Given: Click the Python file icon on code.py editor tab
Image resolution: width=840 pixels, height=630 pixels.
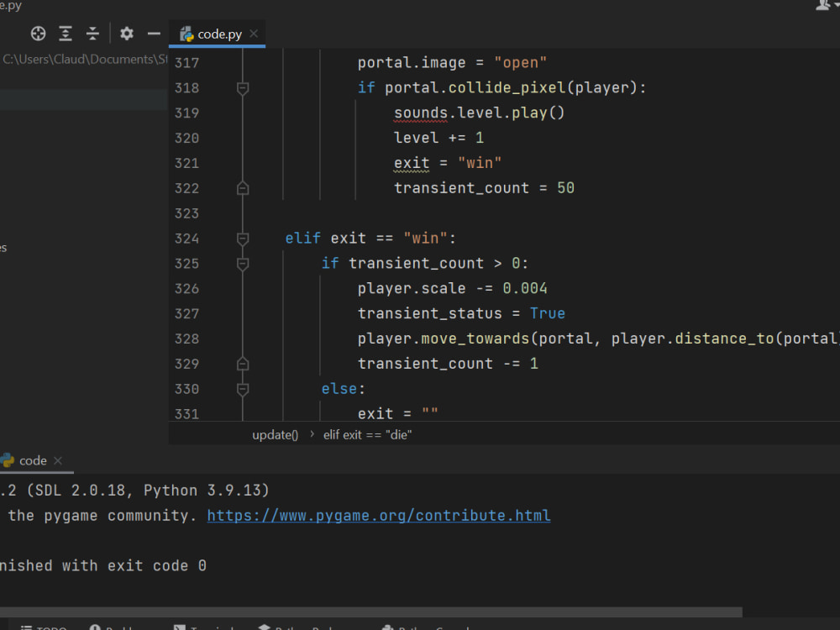Looking at the screenshot, I should pos(186,34).
